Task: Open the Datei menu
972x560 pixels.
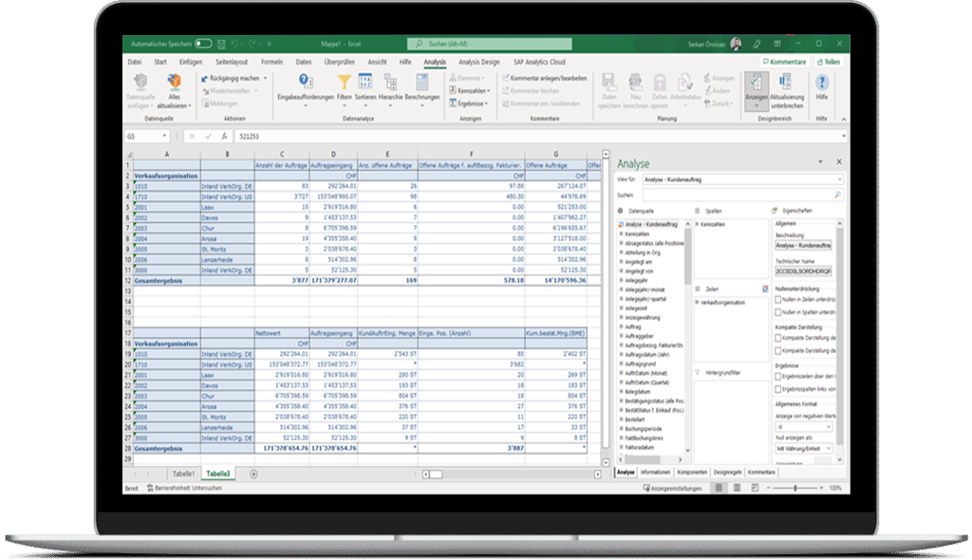Action: coord(135,62)
